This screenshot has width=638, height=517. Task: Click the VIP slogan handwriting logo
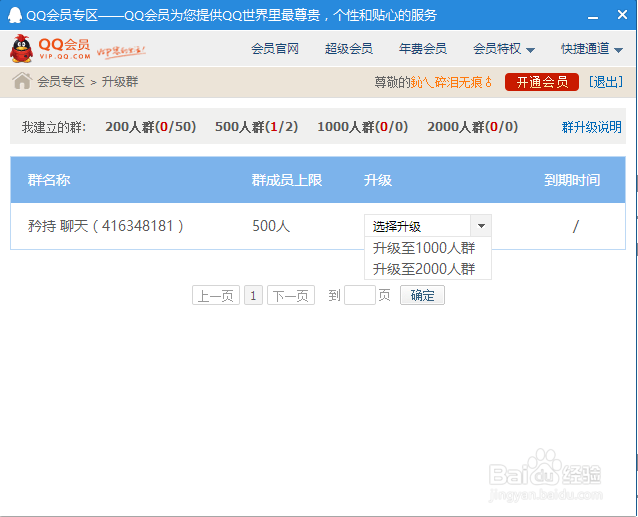coord(121,52)
